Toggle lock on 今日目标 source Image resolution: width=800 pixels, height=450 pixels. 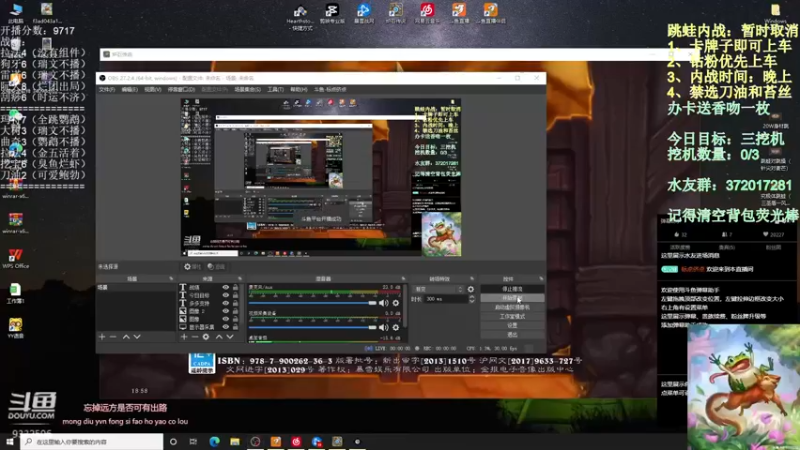[x=235, y=295]
